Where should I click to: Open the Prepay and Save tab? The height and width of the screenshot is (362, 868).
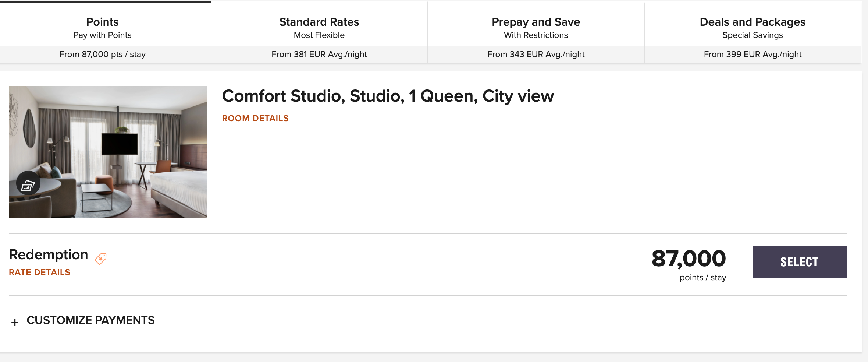(x=536, y=22)
